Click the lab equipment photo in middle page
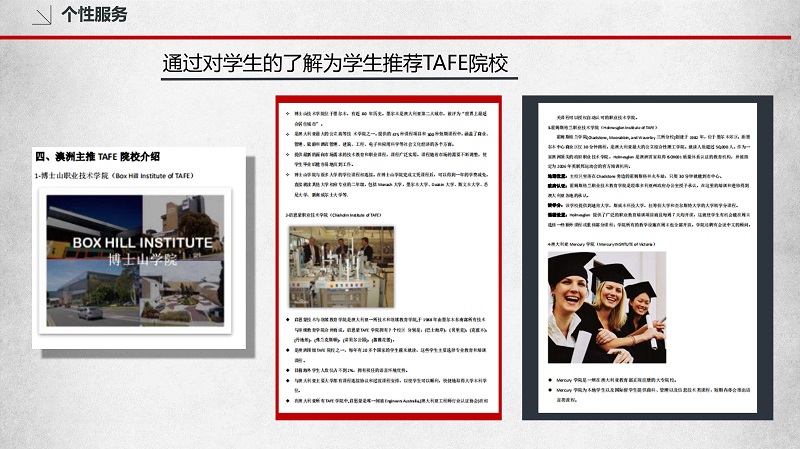This screenshot has height=449, width=800. pyautogui.click(x=342, y=267)
